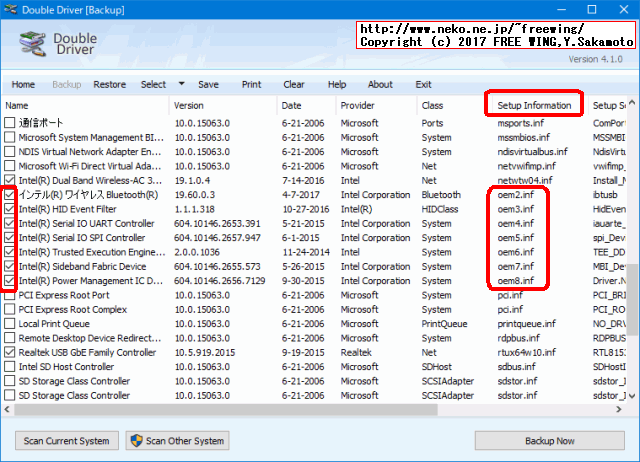Uncheck Intel Sideband Fabric Device checkbox
The image size is (640, 462).
pos(9,266)
